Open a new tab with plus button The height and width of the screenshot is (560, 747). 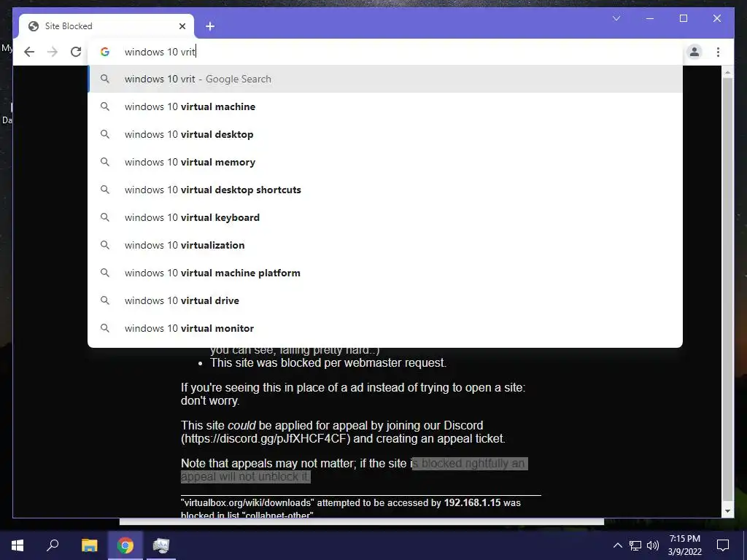click(210, 26)
